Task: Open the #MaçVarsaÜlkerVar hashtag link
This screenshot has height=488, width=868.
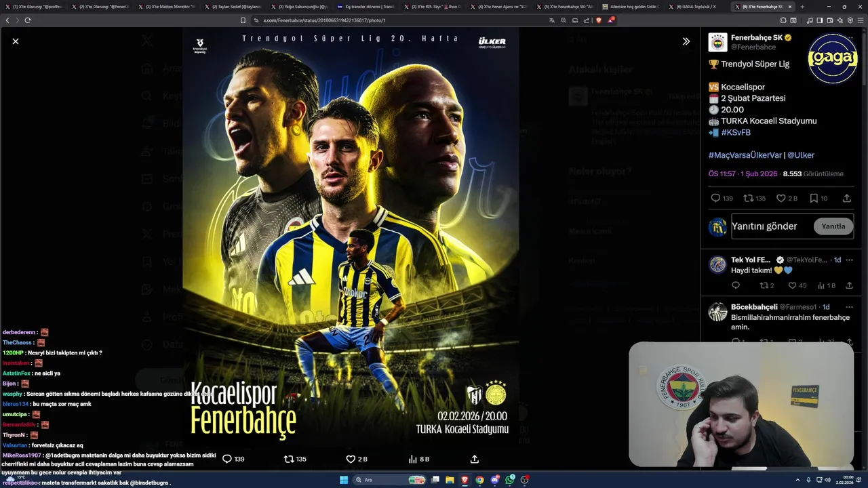Action: (x=745, y=155)
